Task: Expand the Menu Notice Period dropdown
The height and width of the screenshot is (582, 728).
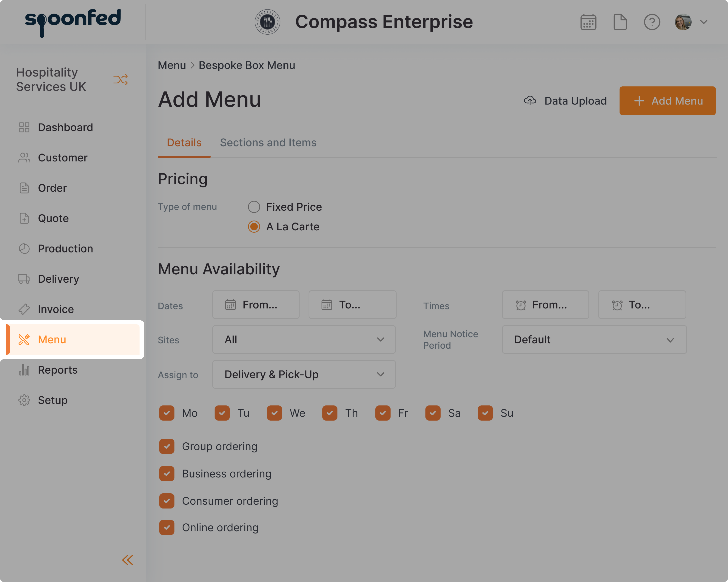Action: [594, 340]
